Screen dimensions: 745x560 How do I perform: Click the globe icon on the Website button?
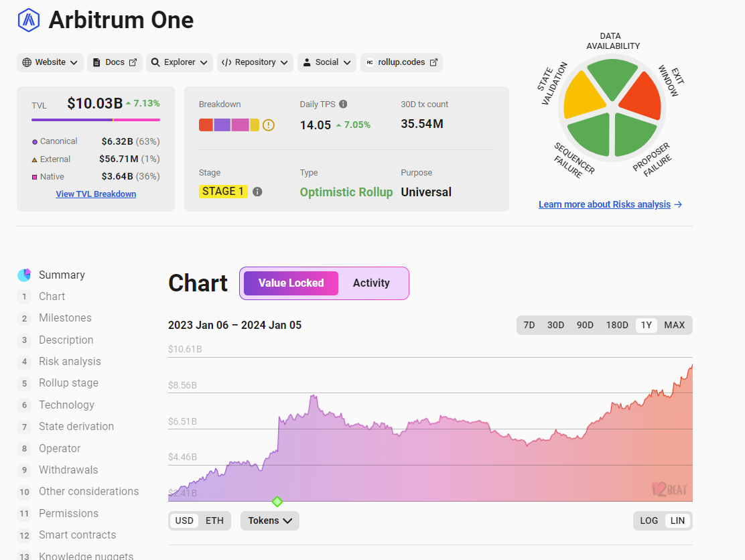(x=27, y=62)
